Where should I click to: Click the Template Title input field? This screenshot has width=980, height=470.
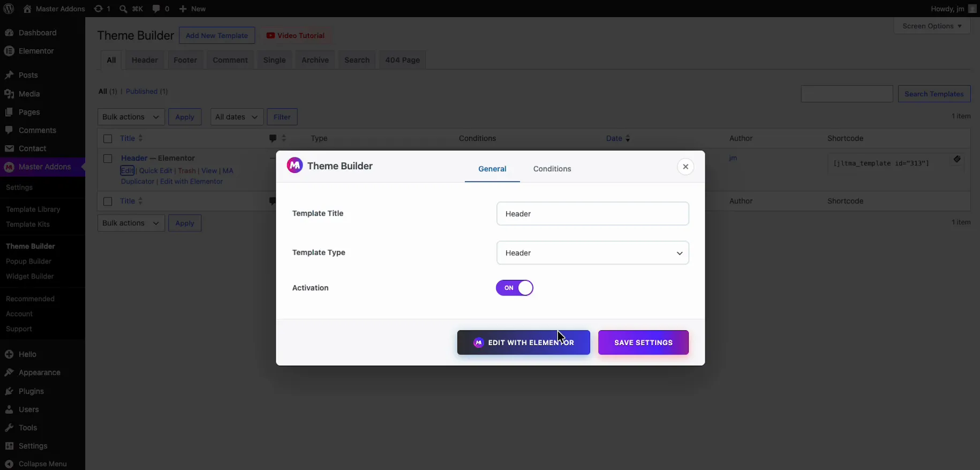[593, 214]
